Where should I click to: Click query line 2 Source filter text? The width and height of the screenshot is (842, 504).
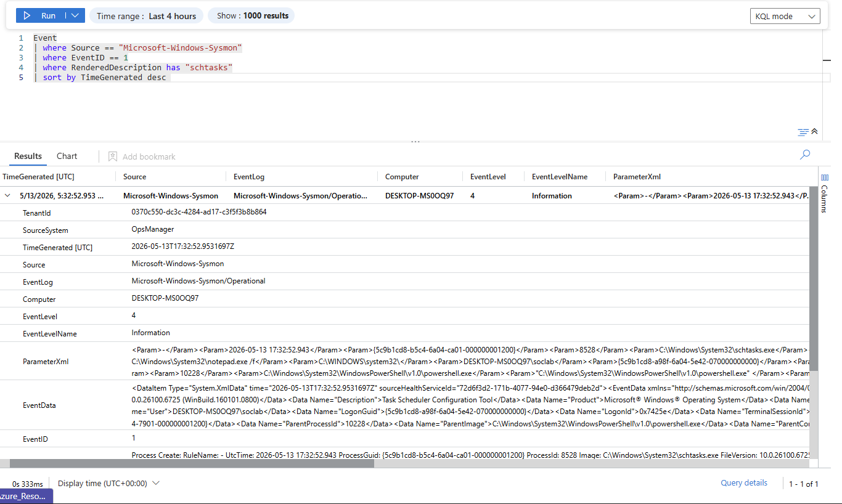click(x=142, y=47)
